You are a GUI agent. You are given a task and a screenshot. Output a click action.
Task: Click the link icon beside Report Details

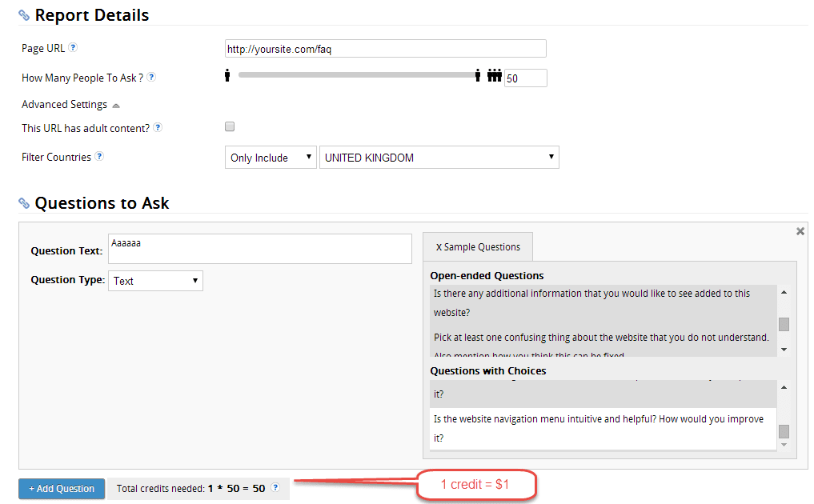click(x=24, y=14)
